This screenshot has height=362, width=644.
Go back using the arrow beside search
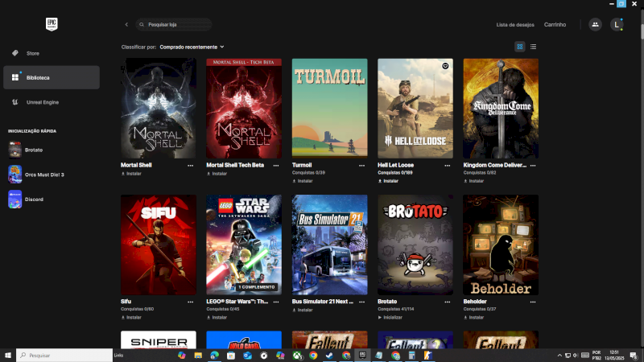(x=126, y=25)
